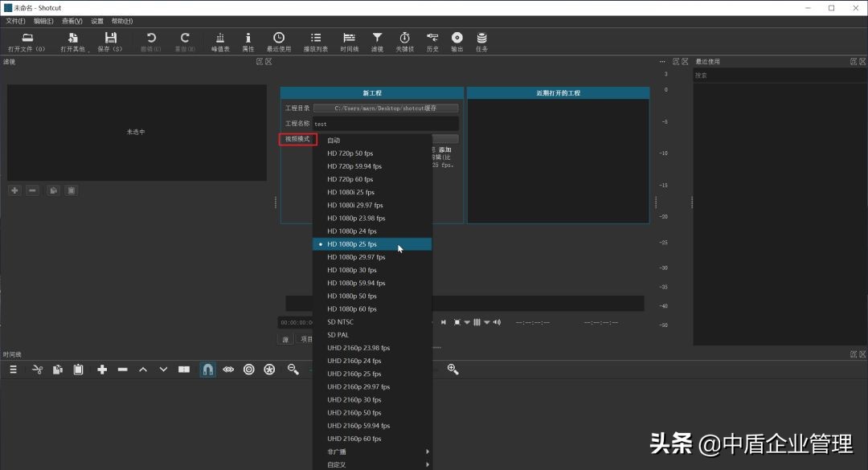The image size is (868, 470).
Task: Show the Peak Meter (峰值表) panel
Action: click(220, 42)
